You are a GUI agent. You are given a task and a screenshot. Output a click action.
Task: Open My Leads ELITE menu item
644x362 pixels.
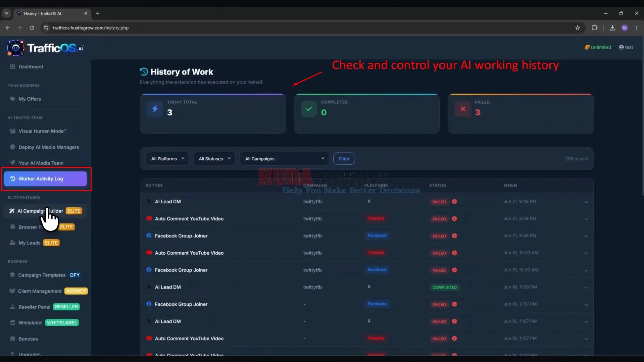(x=45, y=243)
